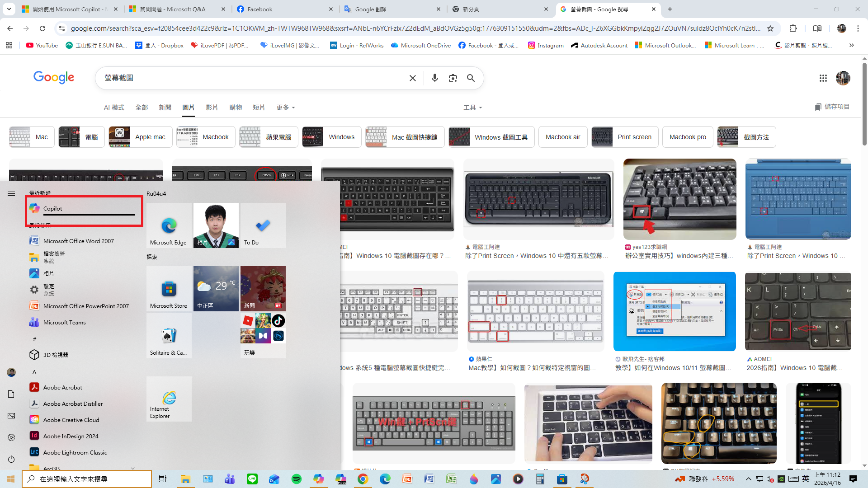
Task: Bookmark this page with the star icon
Action: point(770,28)
